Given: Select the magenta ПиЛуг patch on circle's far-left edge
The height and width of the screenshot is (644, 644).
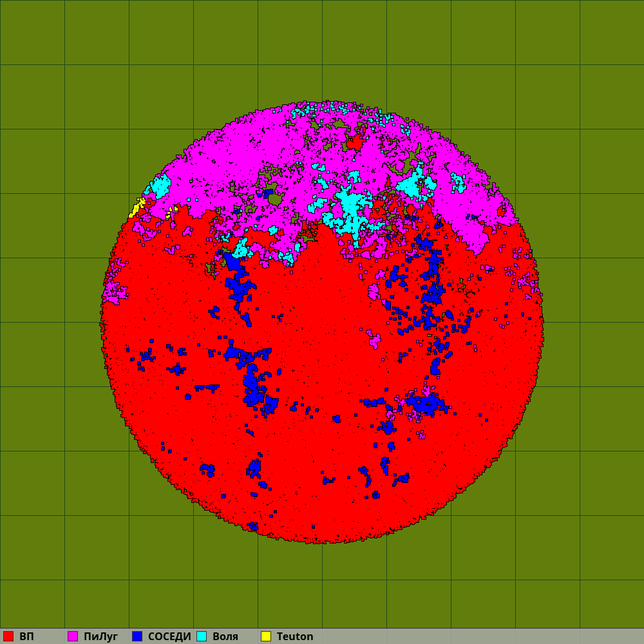Looking at the screenshot, I should pyautogui.click(x=113, y=290).
